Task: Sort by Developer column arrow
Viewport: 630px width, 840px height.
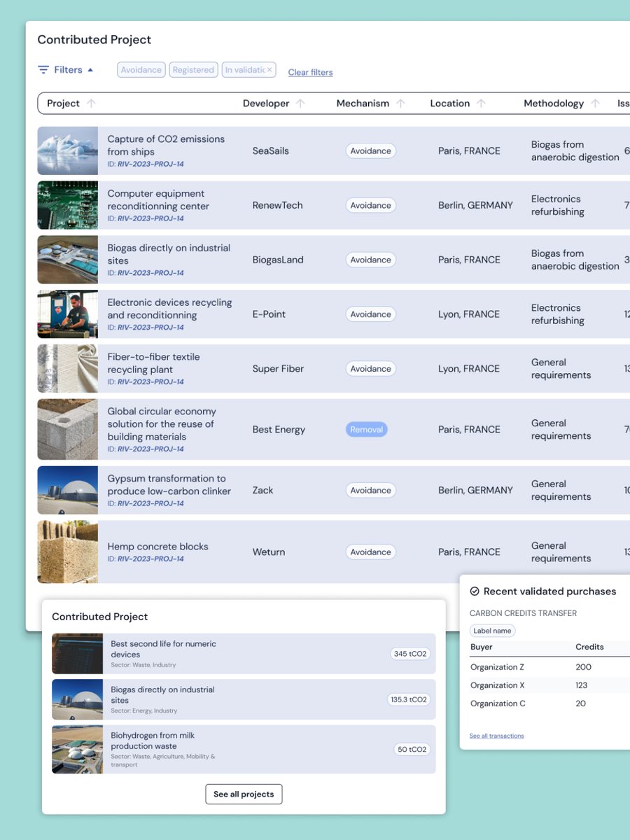Action: (300, 103)
